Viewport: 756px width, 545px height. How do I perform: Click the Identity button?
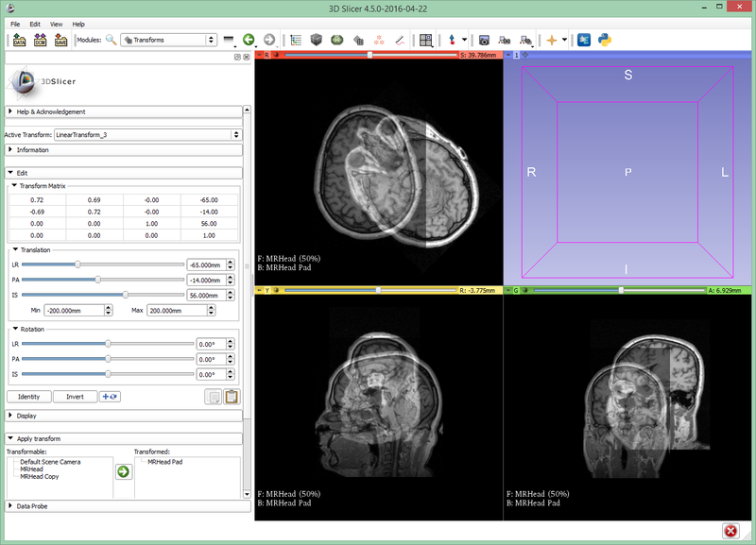point(28,397)
